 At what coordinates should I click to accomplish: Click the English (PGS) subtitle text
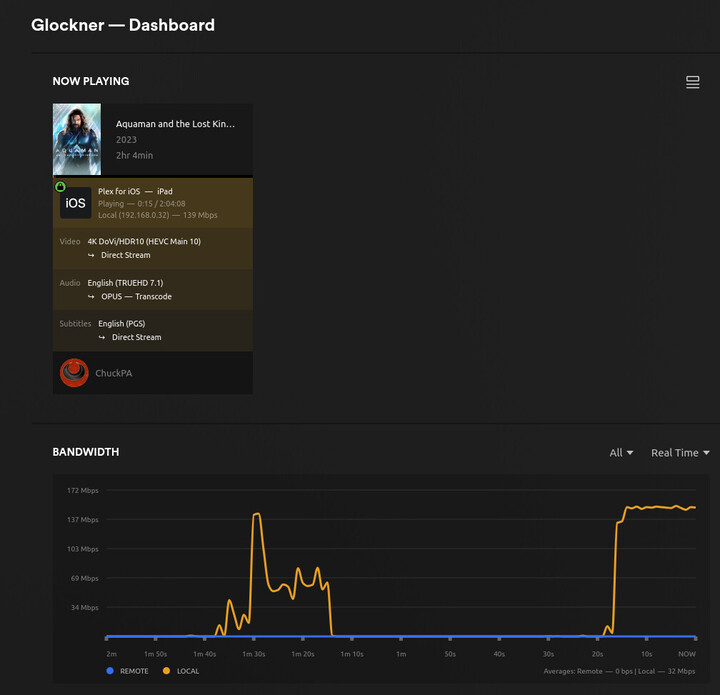click(122, 324)
